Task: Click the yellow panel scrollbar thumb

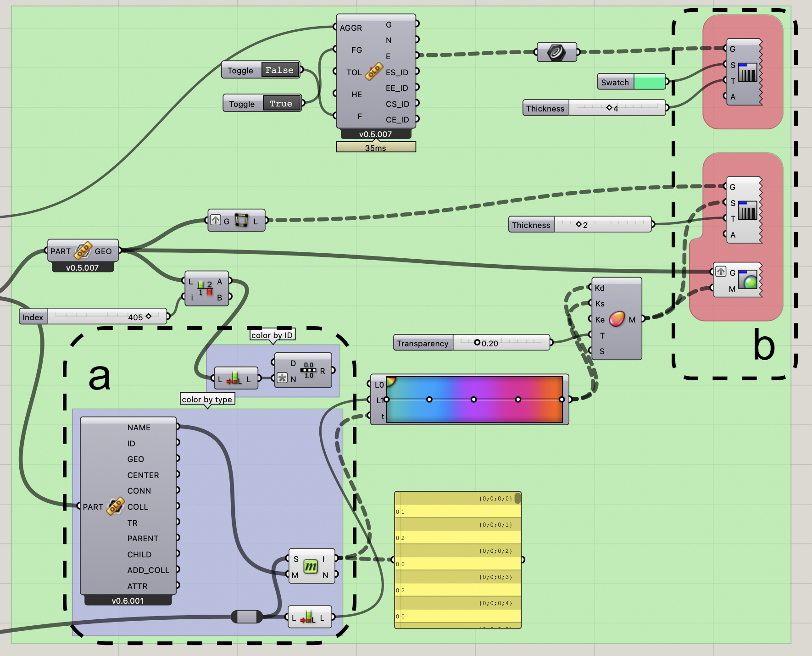Action: click(x=517, y=498)
